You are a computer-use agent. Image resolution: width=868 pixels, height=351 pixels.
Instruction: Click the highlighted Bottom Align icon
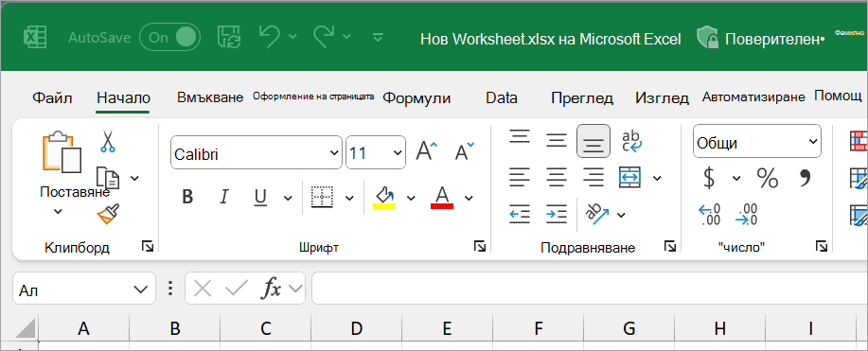pos(593,141)
